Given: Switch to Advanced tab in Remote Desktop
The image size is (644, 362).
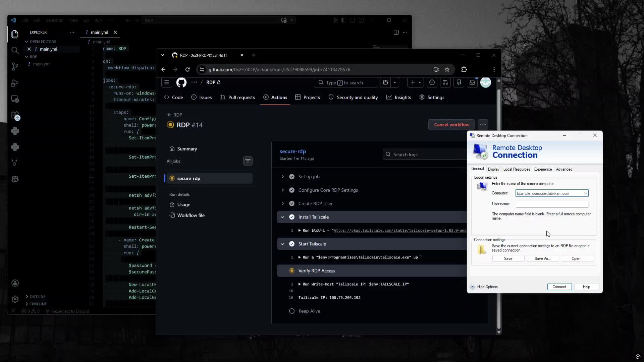Looking at the screenshot, I should (x=564, y=169).
